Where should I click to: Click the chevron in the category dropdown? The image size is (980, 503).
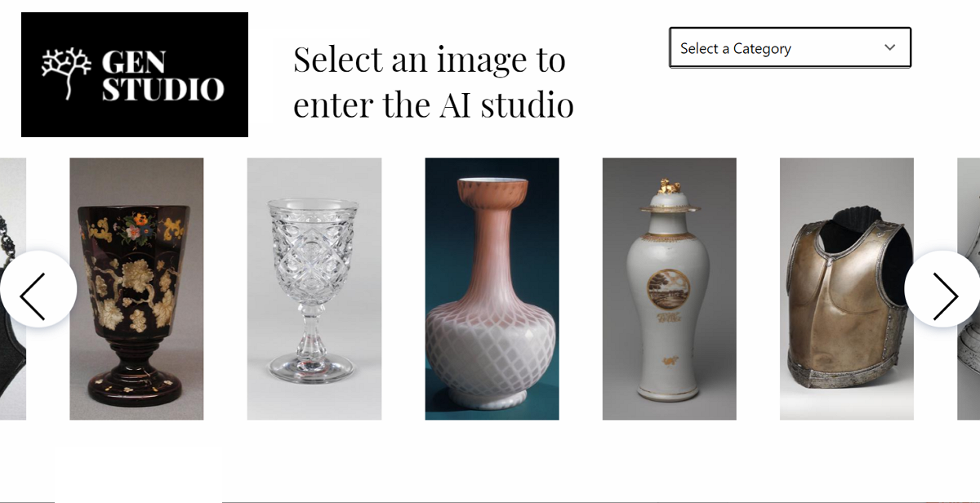point(890,48)
